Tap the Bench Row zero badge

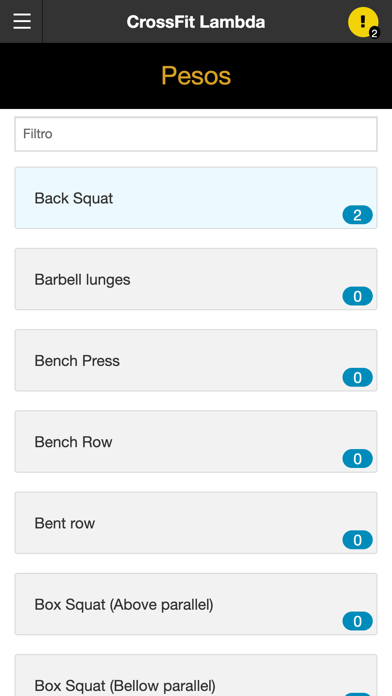357,459
